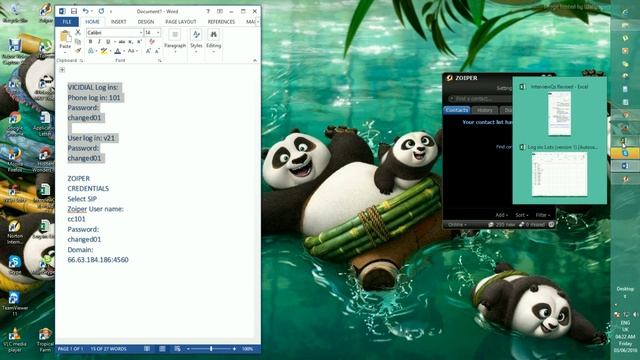Undo the last action in Word
Image resolution: width=640 pixels, height=360 pixels.
coord(85,11)
